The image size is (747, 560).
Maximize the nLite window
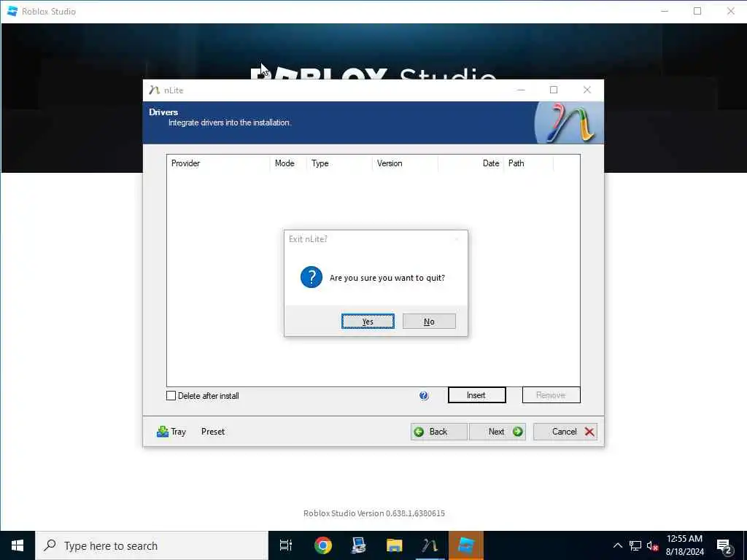pos(554,90)
